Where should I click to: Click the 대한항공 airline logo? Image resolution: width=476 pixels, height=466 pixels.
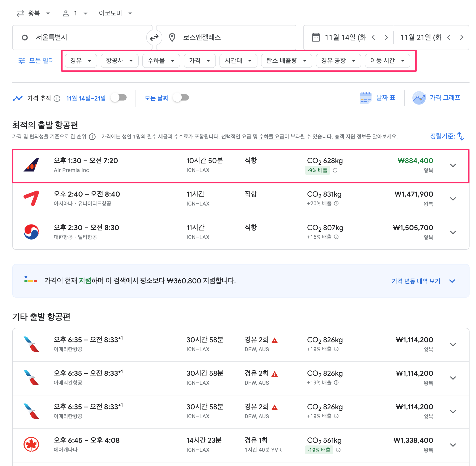pyautogui.click(x=31, y=232)
